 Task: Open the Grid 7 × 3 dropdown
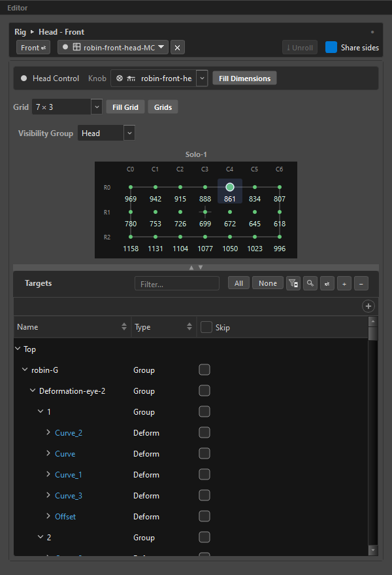(x=97, y=107)
